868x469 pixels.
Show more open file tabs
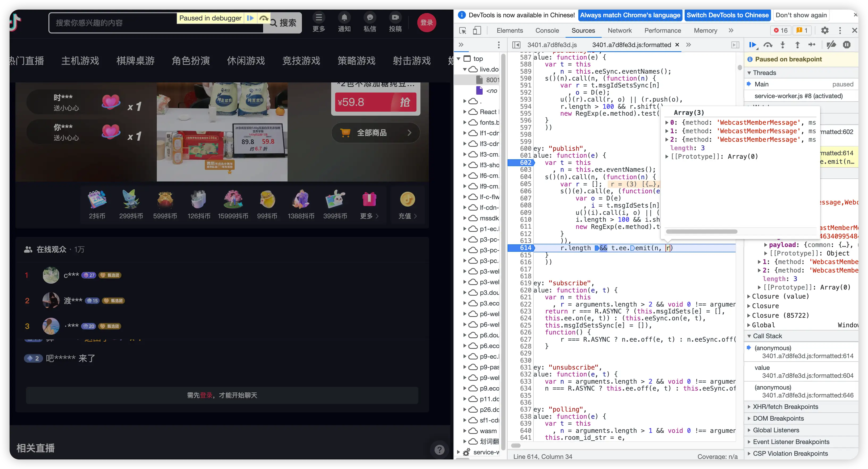688,45
